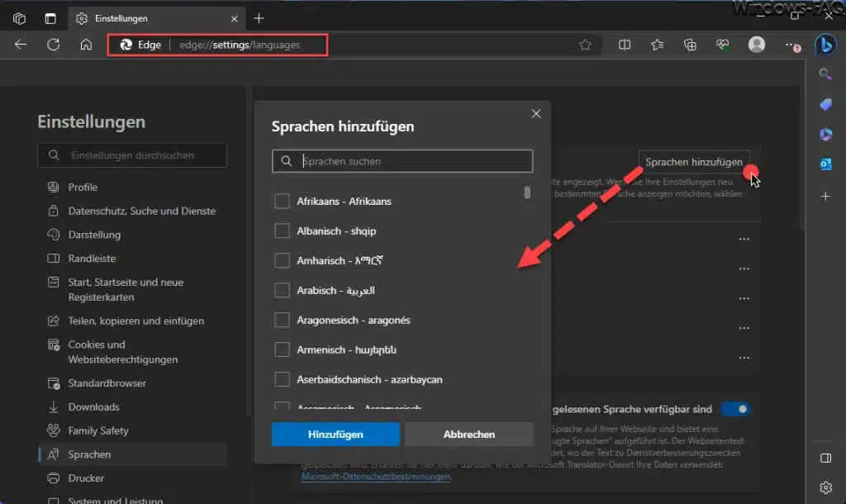Image resolution: width=846 pixels, height=504 pixels.
Task: Reload the page with the refresh icon
Action: click(54, 45)
